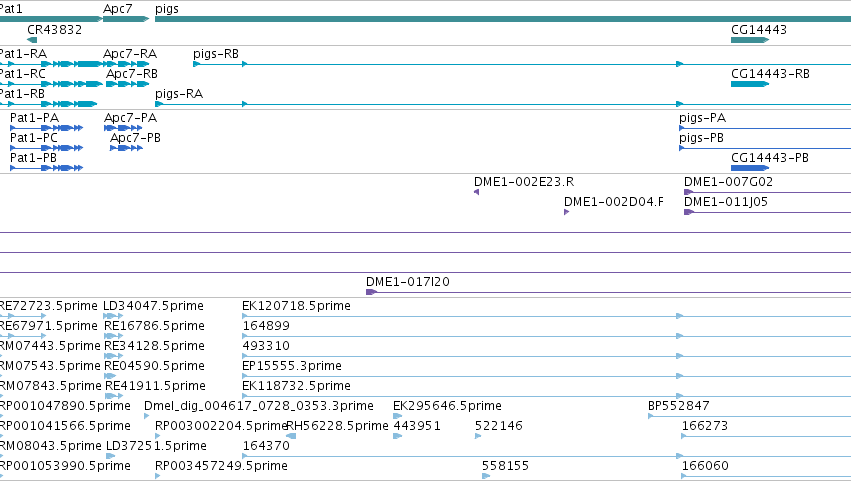Select transcript Pat1-RC
Image resolution: width=851 pixels, height=481 pixels.
[x=23, y=74]
